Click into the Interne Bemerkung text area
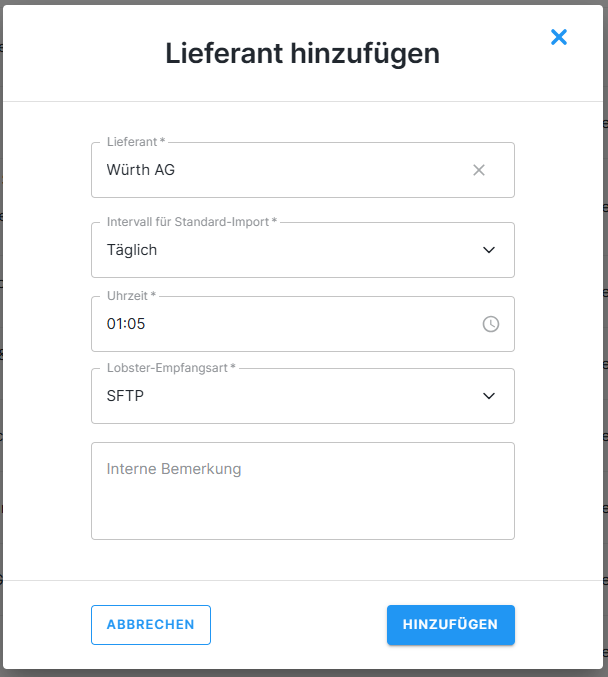This screenshot has width=608, height=677. click(302, 500)
